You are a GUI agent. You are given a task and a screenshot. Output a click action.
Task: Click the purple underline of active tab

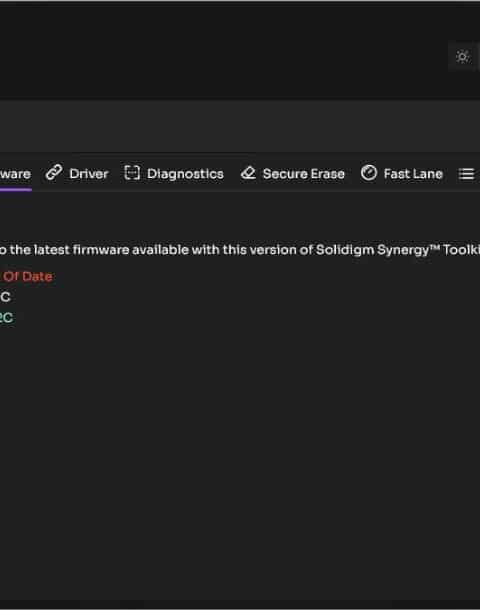click(16, 189)
